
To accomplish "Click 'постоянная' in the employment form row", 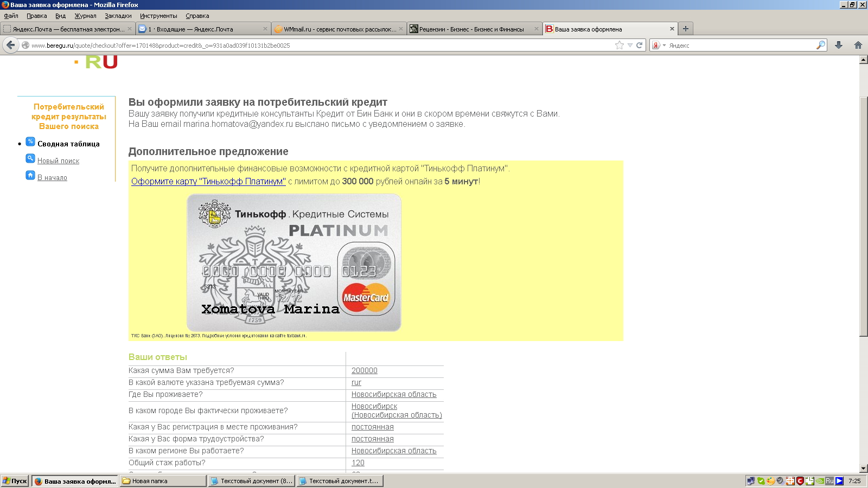I will [x=372, y=439].
